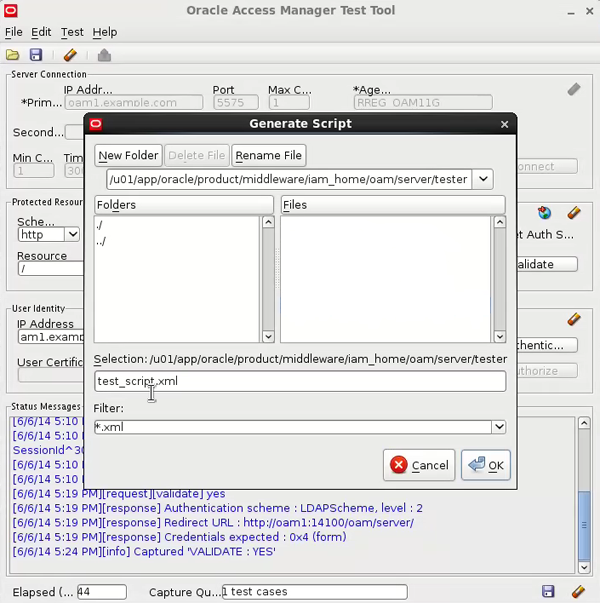The height and width of the screenshot is (603, 600).
Task: Click the Server Connection clear eraser icon
Action: [573, 89]
